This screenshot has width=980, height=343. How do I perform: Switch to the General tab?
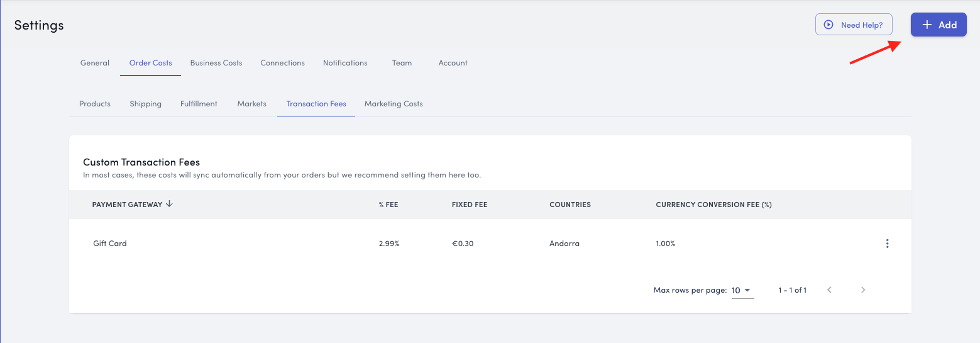click(95, 63)
